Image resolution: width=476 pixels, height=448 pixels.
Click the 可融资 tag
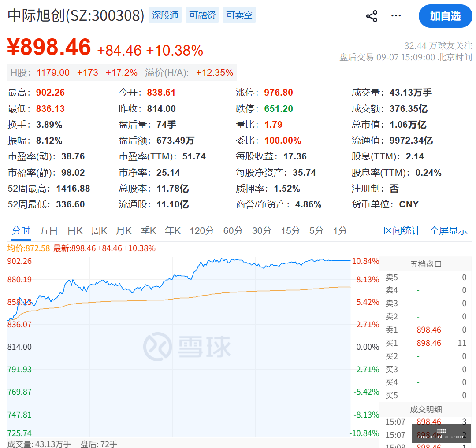pos(202,15)
